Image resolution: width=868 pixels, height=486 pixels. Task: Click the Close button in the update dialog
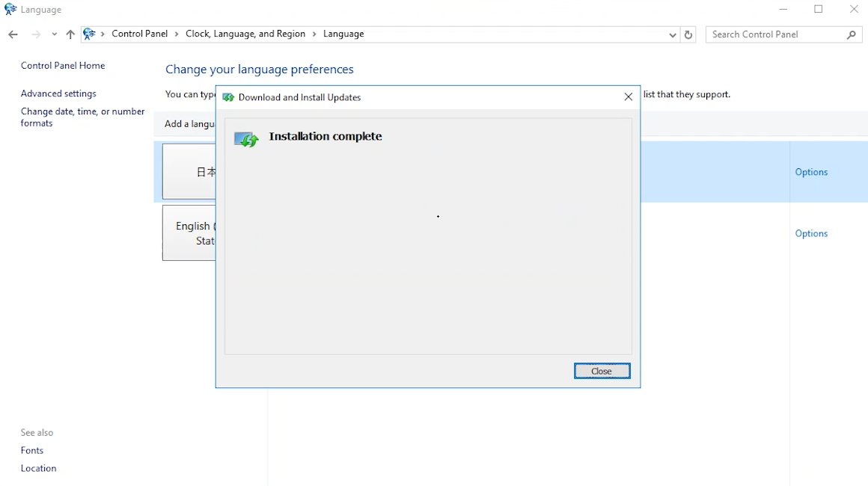pyautogui.click(x=602, y=371)
